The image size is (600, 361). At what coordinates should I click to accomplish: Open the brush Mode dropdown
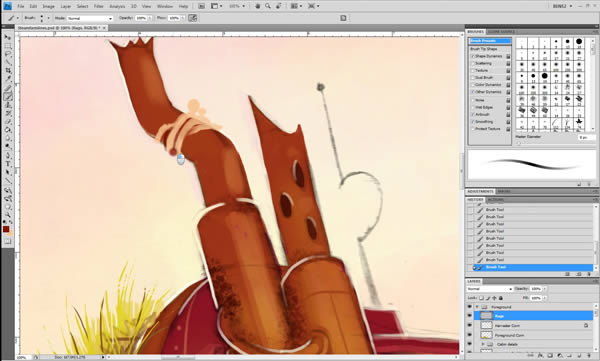coord(90,18)
